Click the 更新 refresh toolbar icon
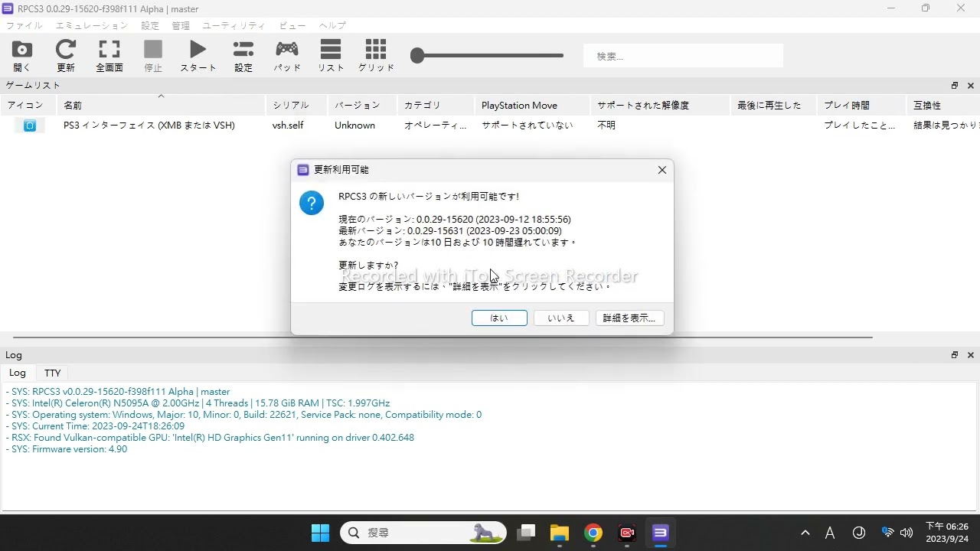 click(x=66, y=56)
